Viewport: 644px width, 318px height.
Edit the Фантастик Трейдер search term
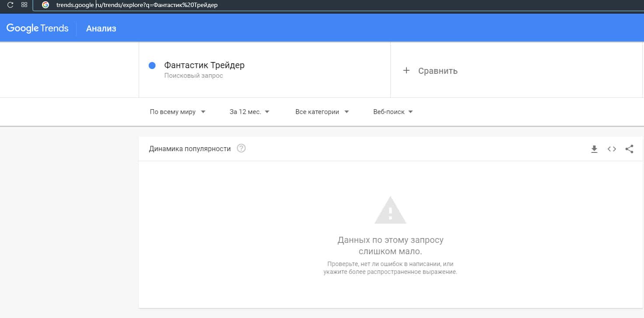(x=204, y=65)
